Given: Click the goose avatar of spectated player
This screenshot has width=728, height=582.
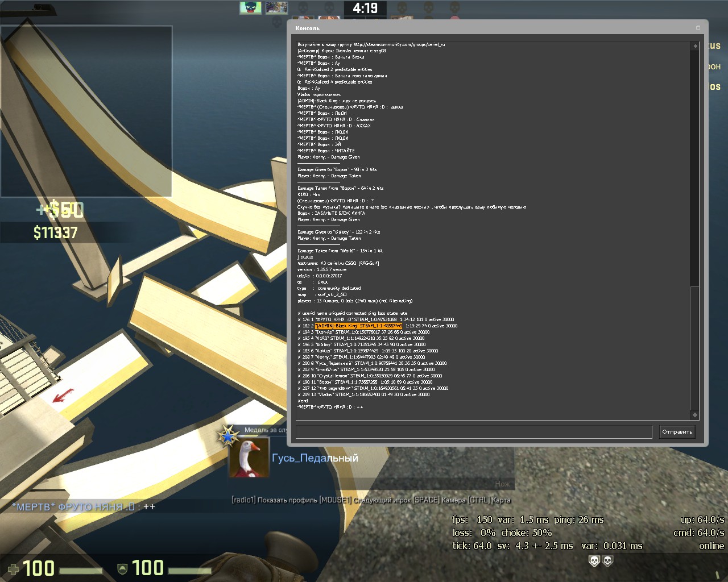Looking at the screenshot, I should (249, 458).
